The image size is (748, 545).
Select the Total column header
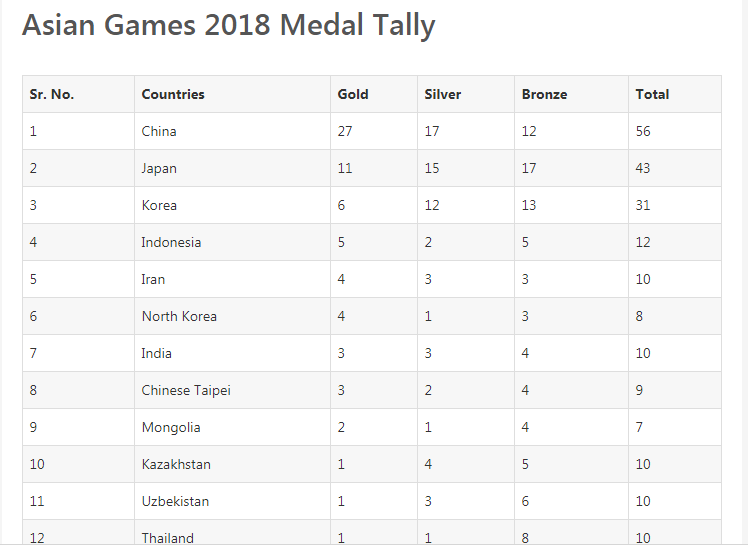point(652,94)
